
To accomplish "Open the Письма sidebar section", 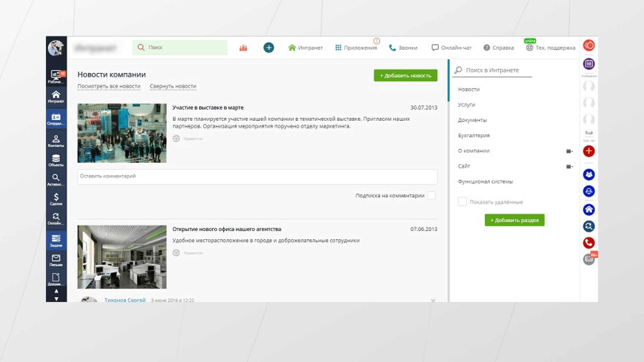I will 56,260.
